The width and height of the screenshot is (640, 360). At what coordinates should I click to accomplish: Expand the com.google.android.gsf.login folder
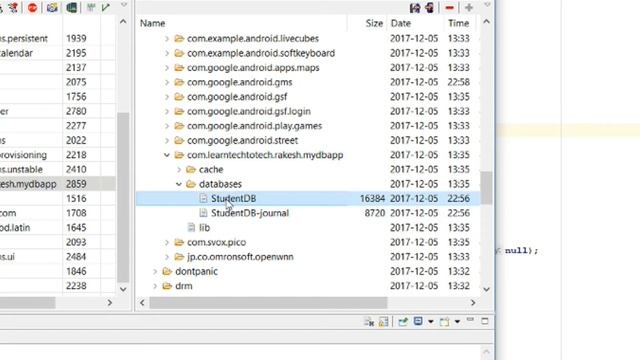point(167,111)
